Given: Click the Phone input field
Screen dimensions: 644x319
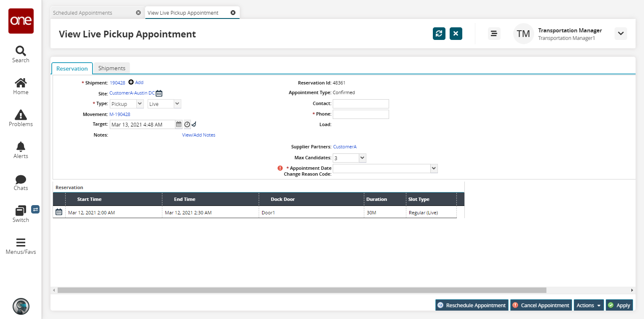Looking at the screenshot, I should tap(361, 114).
